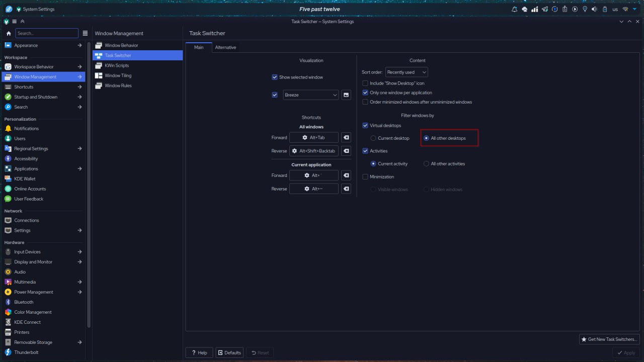Select the Current desktop radio button
The width and height of the screenshot is (644, 362).
[x=373, y=138]
